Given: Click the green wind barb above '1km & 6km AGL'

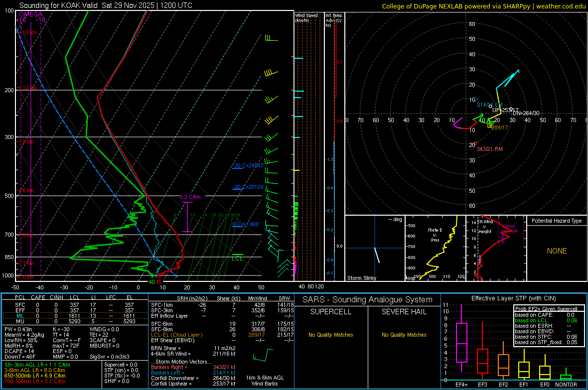Looking at the screenshot, I should pos(263,355).
